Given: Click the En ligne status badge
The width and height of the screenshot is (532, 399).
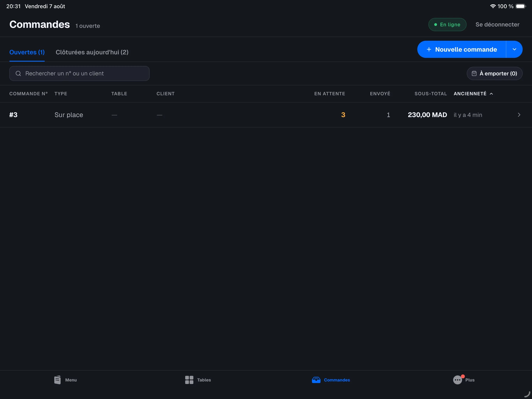Looking at the screenshot, I should click(x=447, y=25).
